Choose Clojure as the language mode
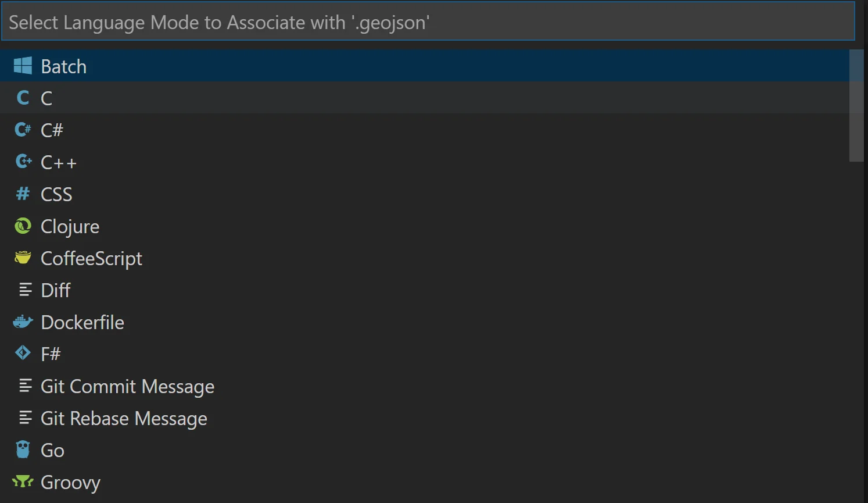 (x=70, y=226)
